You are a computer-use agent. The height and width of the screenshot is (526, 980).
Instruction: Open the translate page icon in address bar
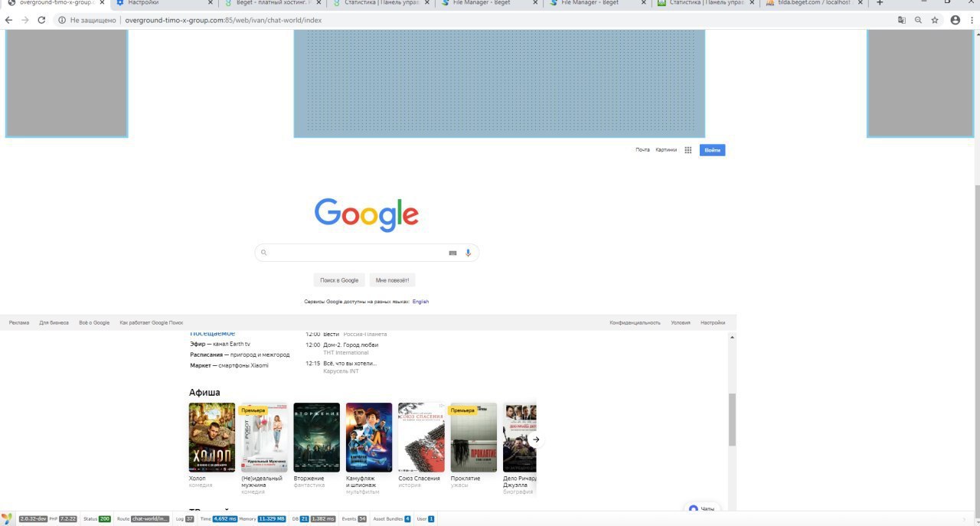click(x=902, y=20)
